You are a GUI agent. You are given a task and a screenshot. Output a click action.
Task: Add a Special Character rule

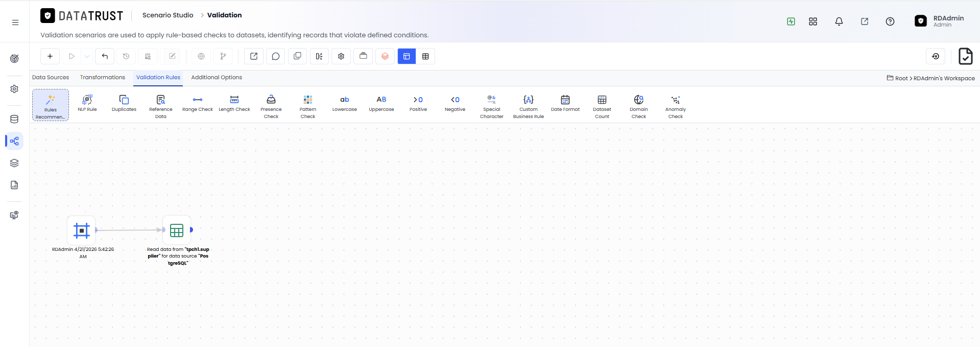(492, 106)
